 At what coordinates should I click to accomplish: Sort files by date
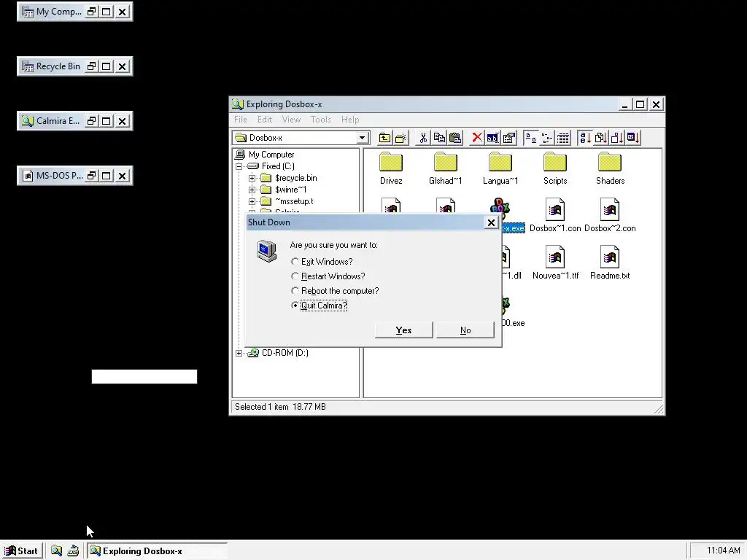(633, 138)
